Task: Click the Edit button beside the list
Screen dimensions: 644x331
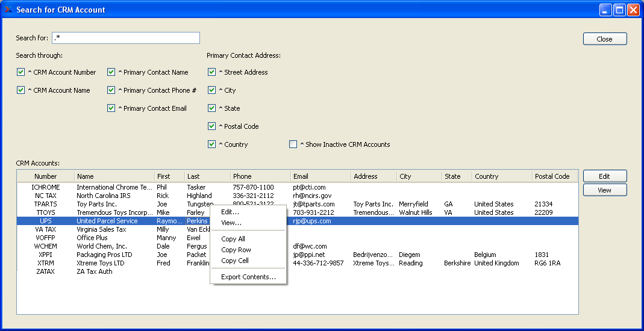Action: pyautogui.click(x=604, y=176)
